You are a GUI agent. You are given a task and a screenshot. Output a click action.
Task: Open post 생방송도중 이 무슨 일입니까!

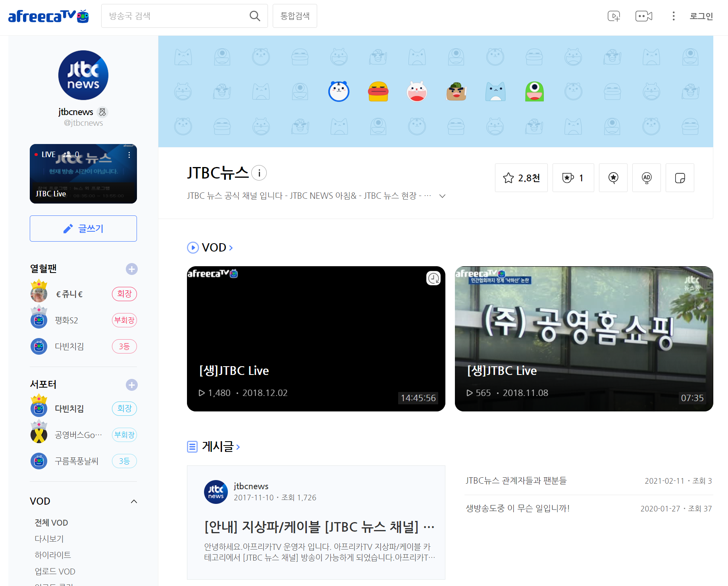[518, 508]
